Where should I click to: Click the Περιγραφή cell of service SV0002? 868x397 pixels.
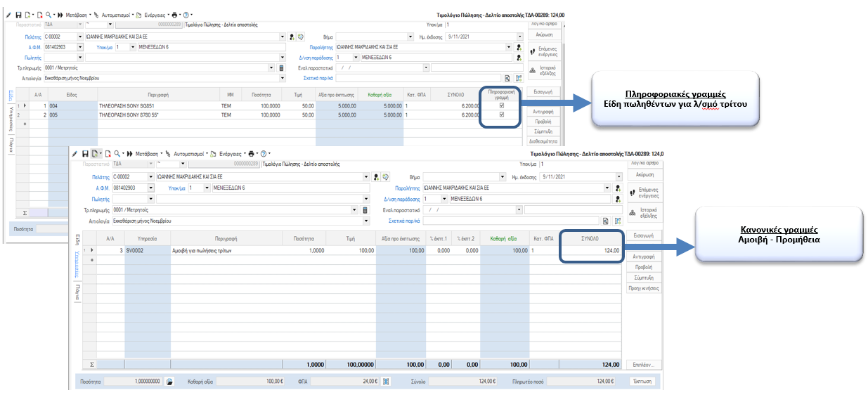pos(226,250)
